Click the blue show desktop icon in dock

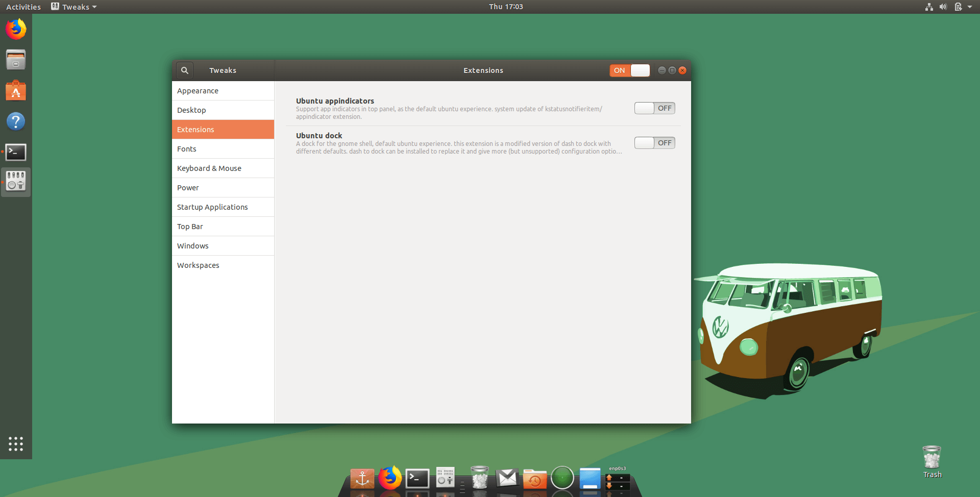tap(590, 478)
